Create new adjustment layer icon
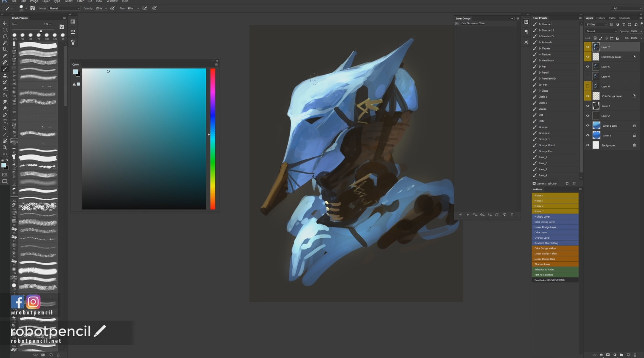 615,355
